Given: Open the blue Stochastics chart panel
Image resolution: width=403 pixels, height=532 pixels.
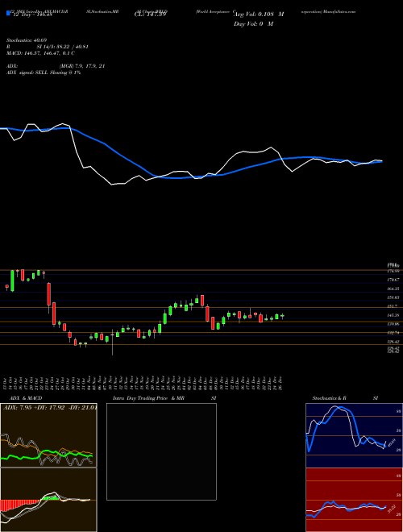Looking at the screenshot, I should point(354,435).
